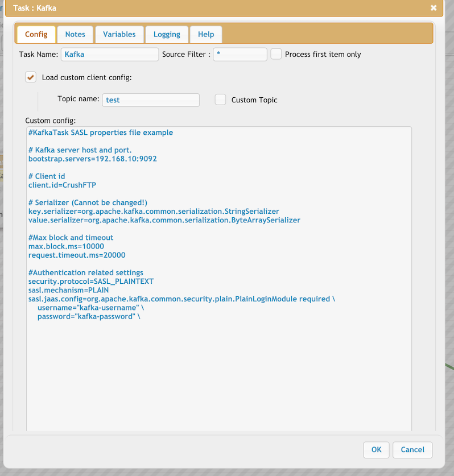Switch to the Config tab
The height and width of the screenshot is (476, 454).
pyautogui.click(x=36, y=34)
